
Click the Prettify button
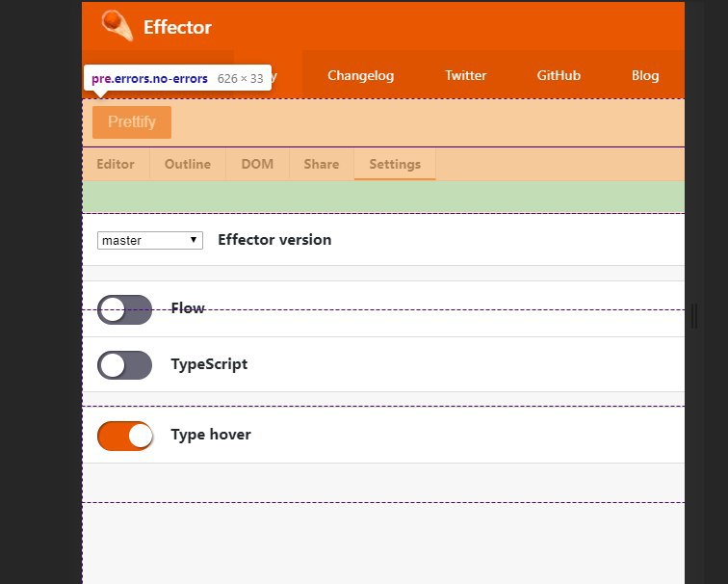pos(132,122)
